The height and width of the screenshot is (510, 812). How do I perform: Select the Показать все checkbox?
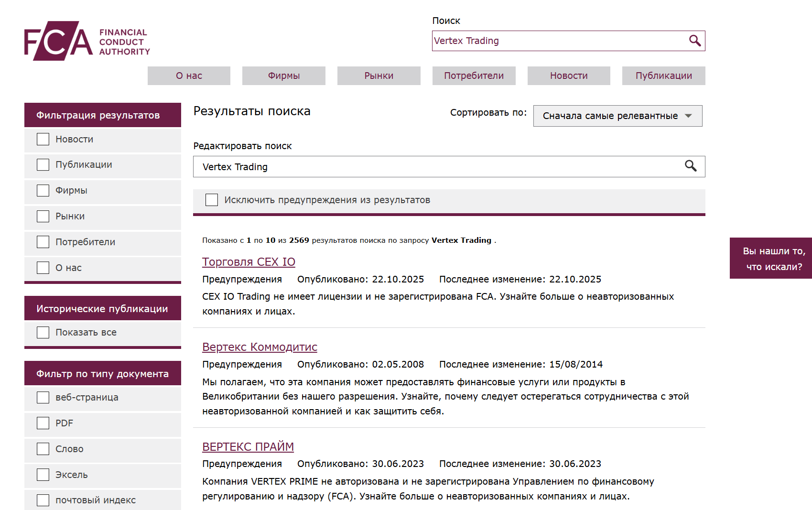[43, 332]
